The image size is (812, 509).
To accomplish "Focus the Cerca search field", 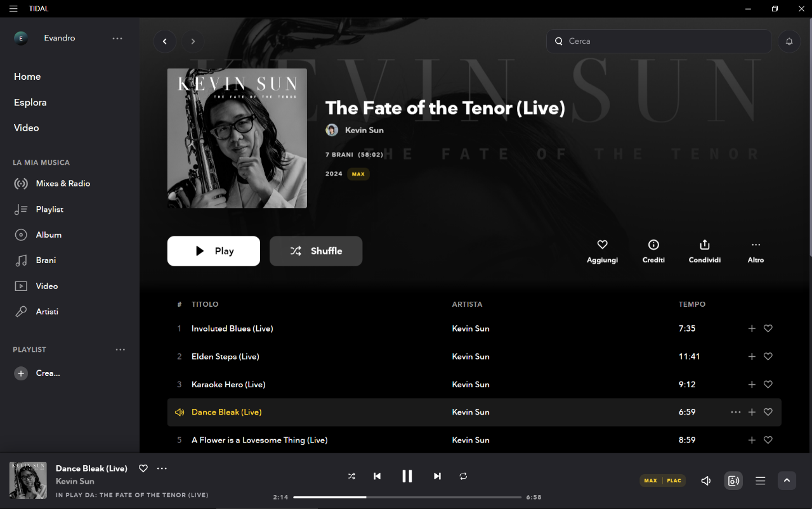I will coord(659,41).
